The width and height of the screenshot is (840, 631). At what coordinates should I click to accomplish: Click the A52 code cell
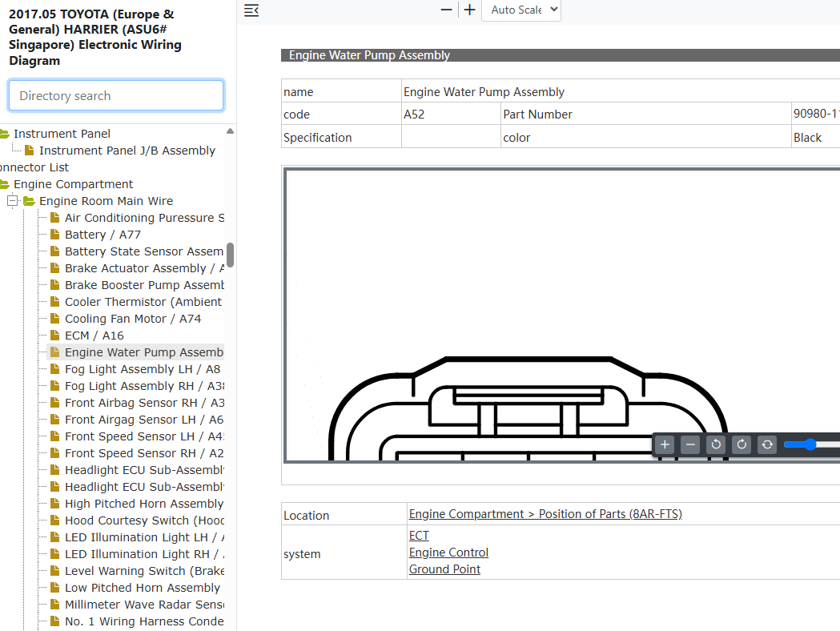451,114
